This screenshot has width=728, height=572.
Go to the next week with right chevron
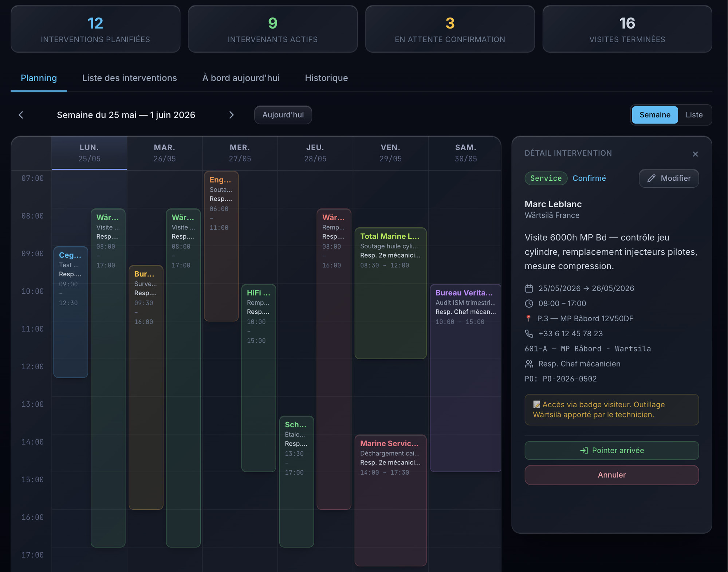(x=231, y=115)
